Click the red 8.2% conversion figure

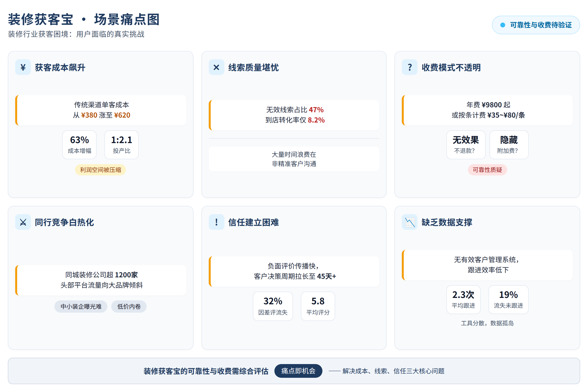point(316,120)
